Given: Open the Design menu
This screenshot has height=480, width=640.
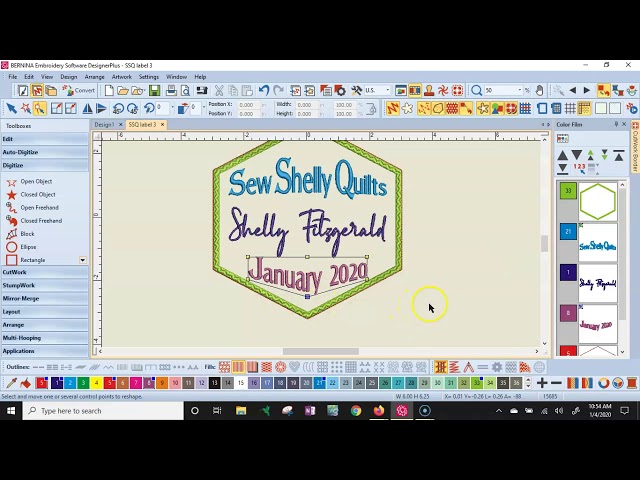Looking at the screenshot, I should pyautogui.click(x=69, y=77).
